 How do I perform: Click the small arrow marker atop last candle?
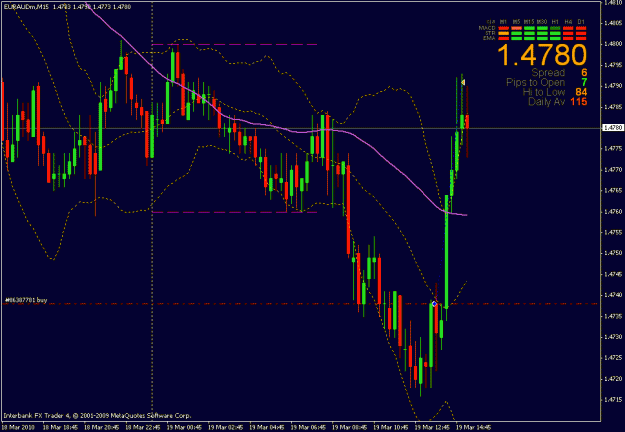pyautogui.click(x=463, y=82)
